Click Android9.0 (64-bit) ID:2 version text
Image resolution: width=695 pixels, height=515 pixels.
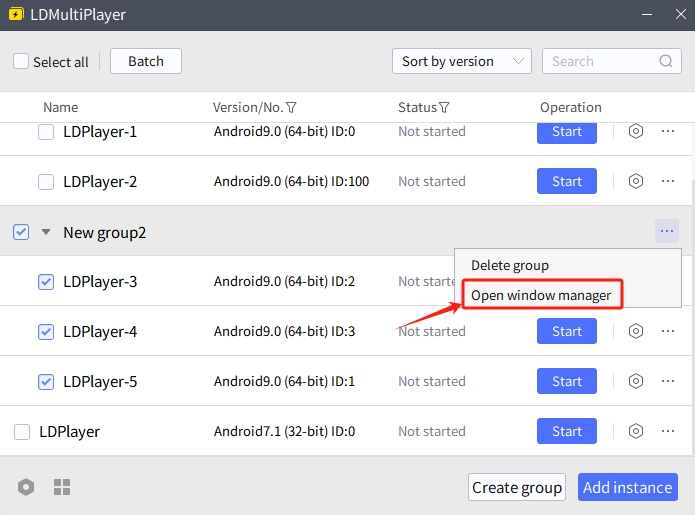point(284,281)
